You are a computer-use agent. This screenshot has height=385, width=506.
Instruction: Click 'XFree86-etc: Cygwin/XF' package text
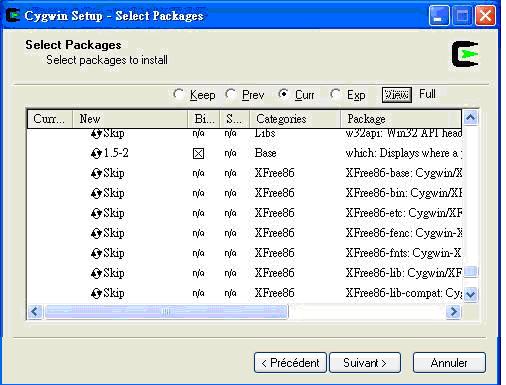[x=404, y=213]
